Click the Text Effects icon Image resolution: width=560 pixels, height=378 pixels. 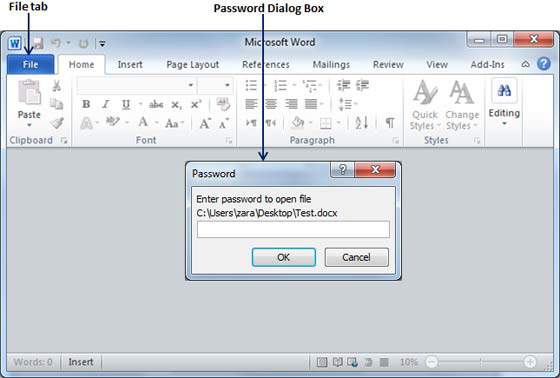click(x=86, y=124)
